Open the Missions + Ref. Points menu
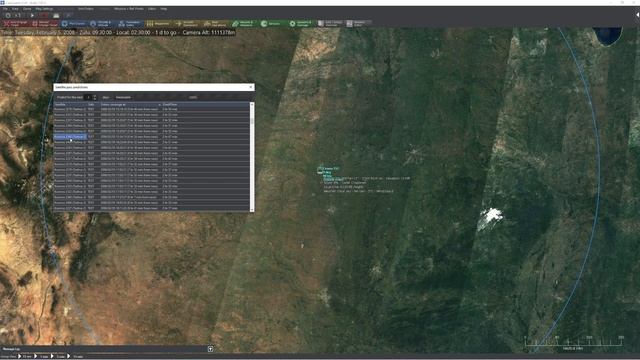 tap(129, 9)
